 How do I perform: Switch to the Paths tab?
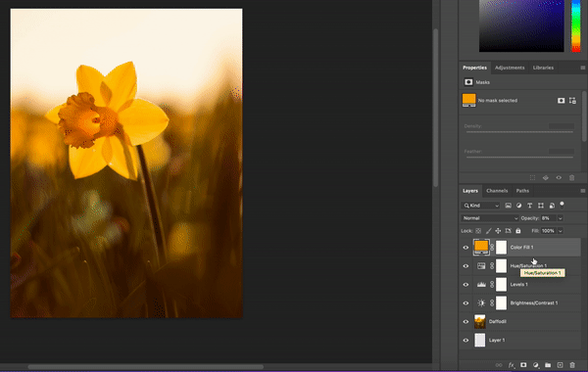point(522,191)
